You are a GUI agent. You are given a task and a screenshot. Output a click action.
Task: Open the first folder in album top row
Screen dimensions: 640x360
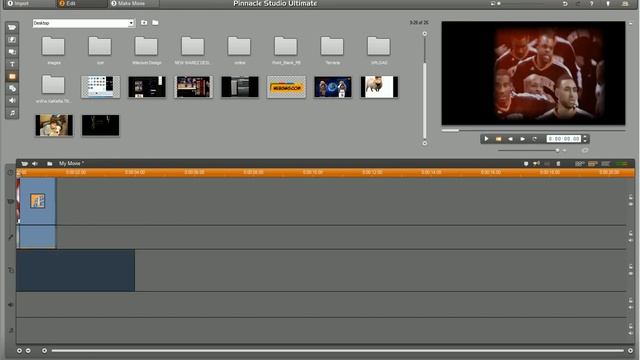[53, 46]
